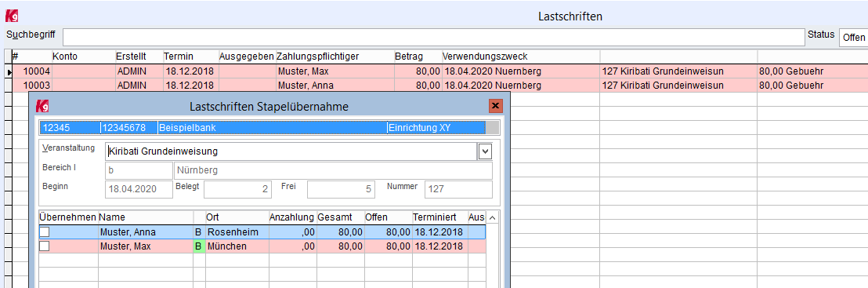Image resolution: width=868 pixels, height=288 pixels.
Task: Sort by the Zahlungspflichtiger column header
Action: coord(335,56)
